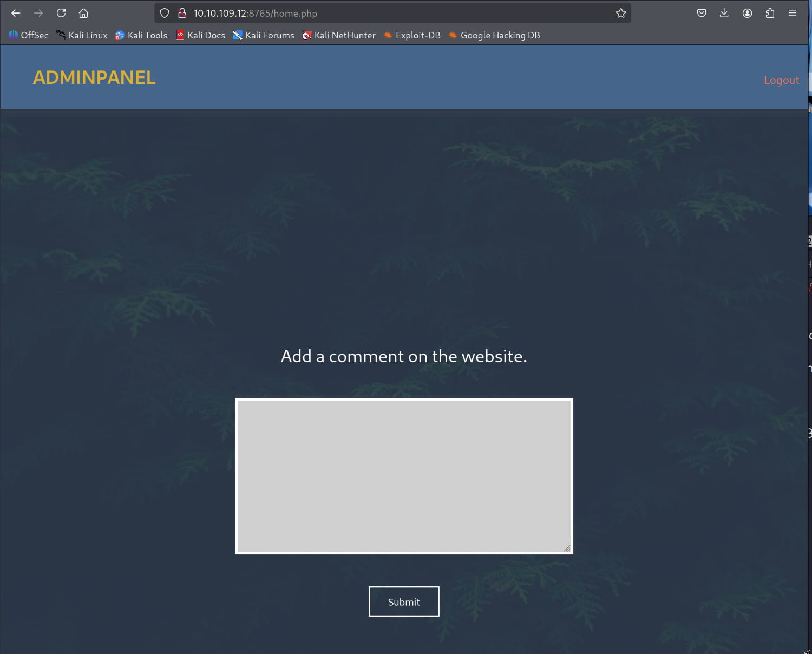Open the tracking protection shield icon
Viewport: 812px width, 654px height.
(x=165, y=13)
